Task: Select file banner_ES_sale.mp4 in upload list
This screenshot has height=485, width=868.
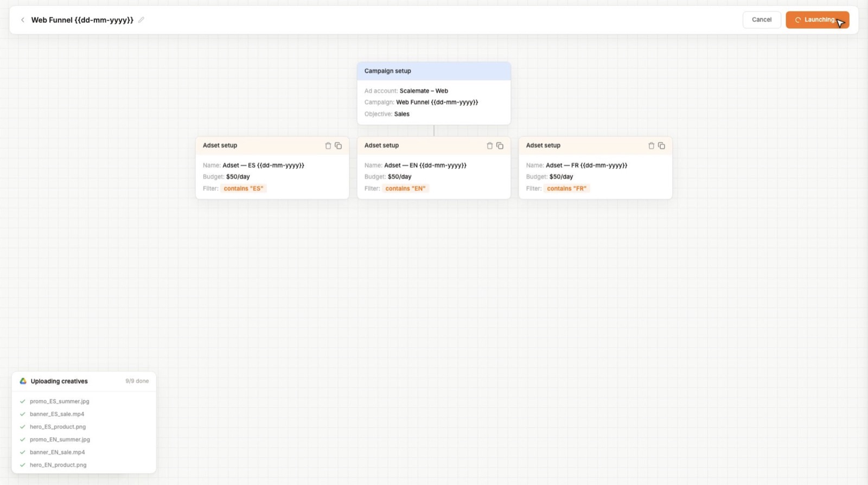Action: (x=57, y=414)
